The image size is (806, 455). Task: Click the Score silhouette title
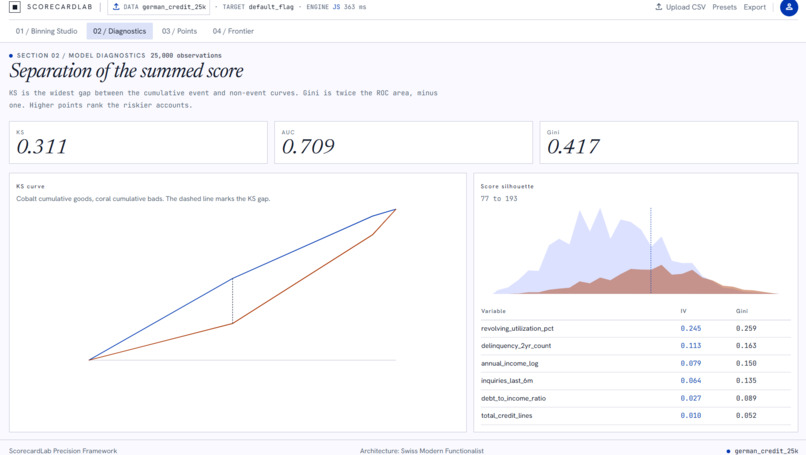[507, 186]
